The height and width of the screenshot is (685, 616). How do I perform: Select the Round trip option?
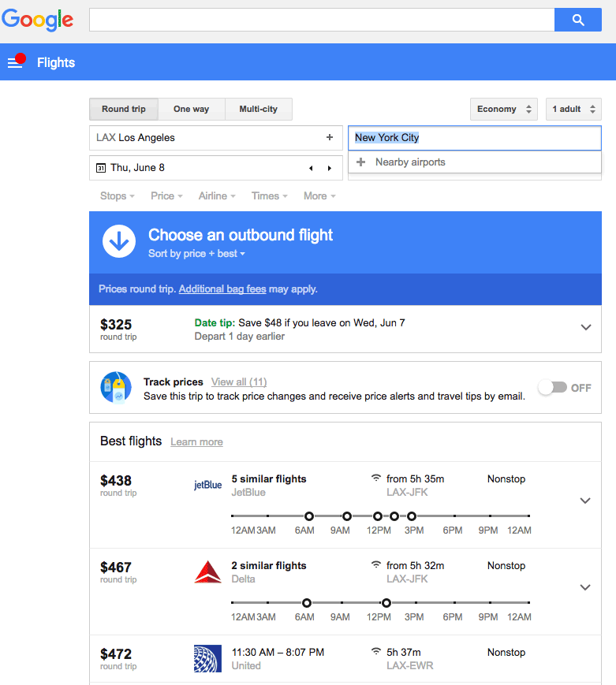coord(124,109)
